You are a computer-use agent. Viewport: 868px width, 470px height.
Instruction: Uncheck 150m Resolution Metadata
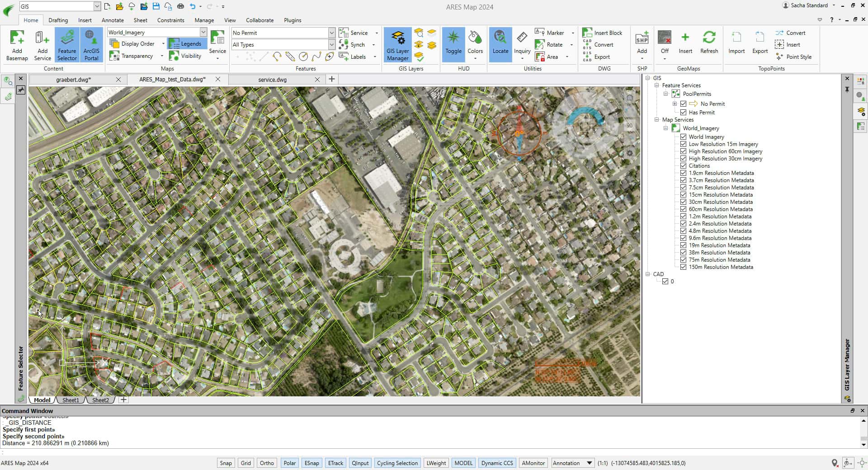pyautogui.click(x=683, y=267)
